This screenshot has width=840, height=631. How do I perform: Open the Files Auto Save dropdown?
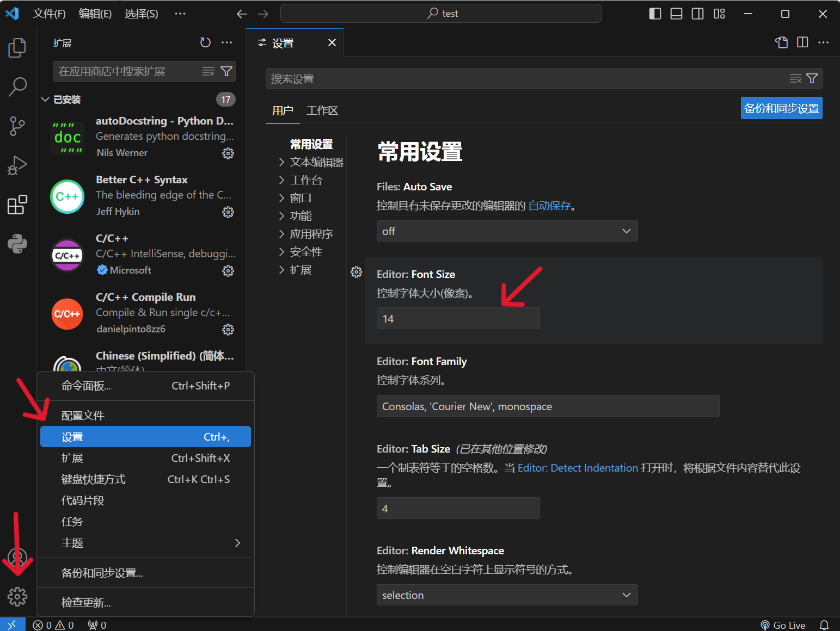[x=507, y=231]
